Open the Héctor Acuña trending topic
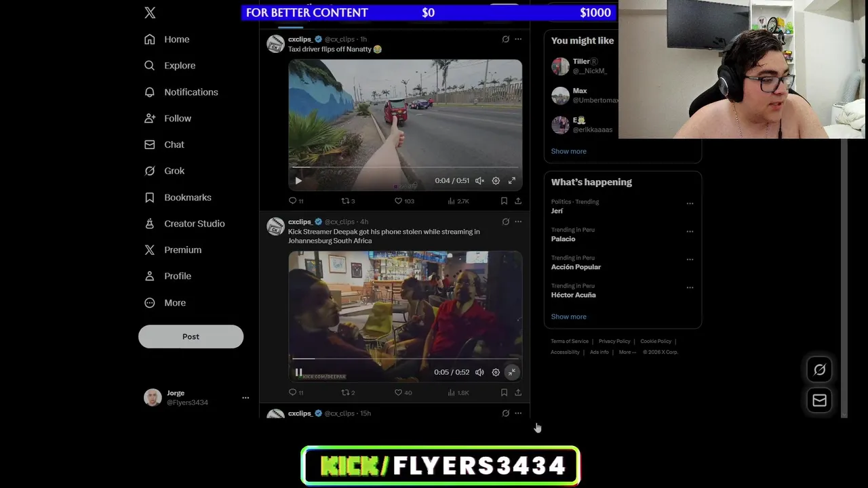 pos(573,295)
